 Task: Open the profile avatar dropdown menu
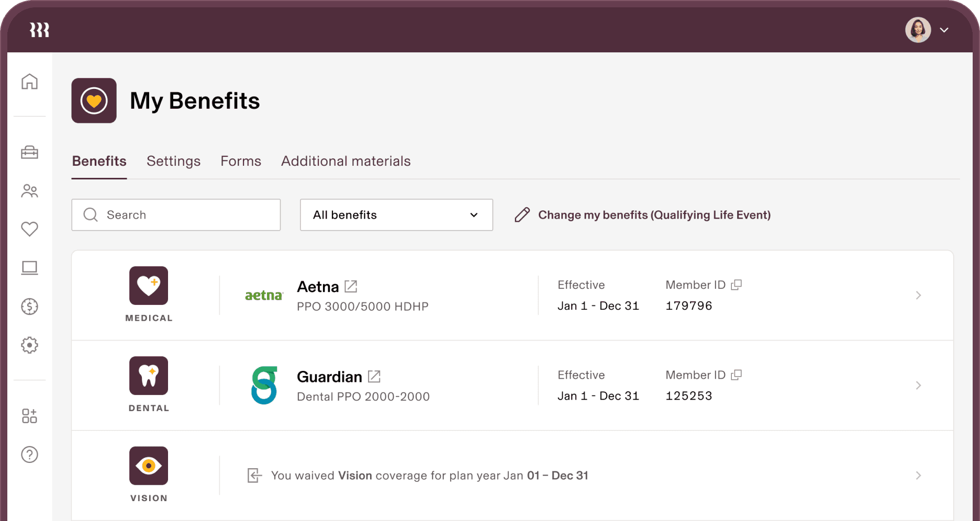pos(928,30)
